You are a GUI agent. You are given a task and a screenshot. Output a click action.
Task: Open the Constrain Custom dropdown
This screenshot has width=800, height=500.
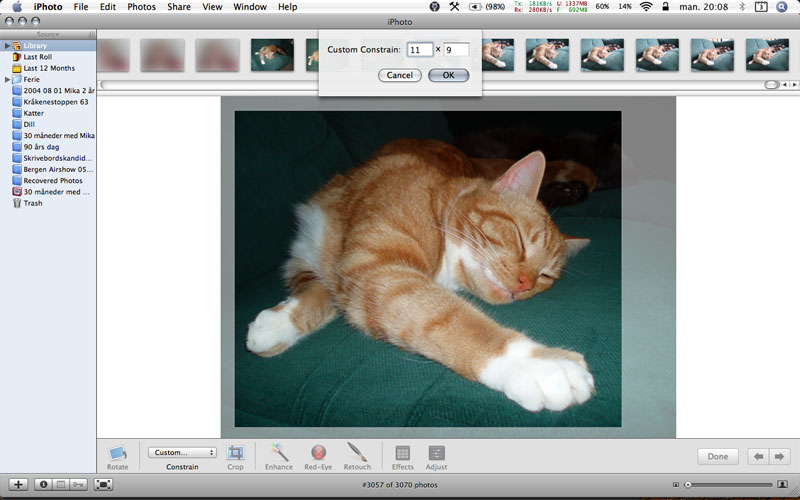pyautogui.click(x=182, y=452)
